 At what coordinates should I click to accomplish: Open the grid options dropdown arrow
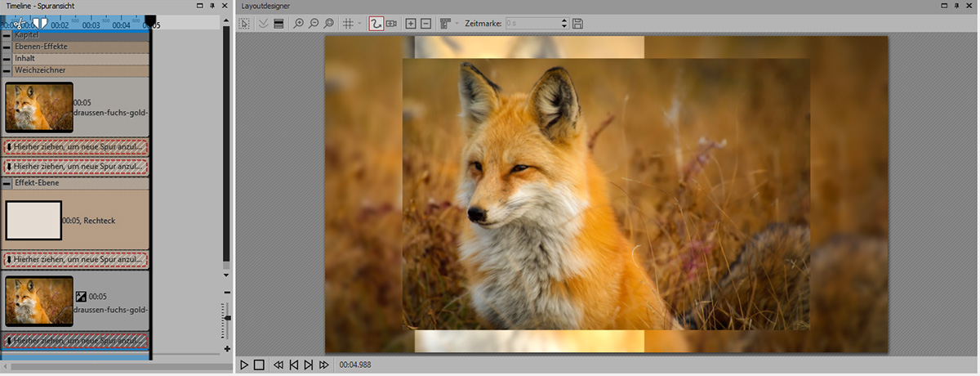click(359, 24)
